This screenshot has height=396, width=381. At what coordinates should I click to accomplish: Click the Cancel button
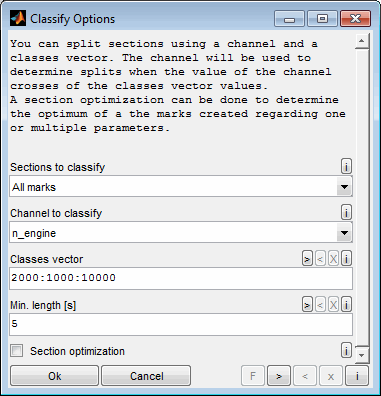click(x=146, y=376)
